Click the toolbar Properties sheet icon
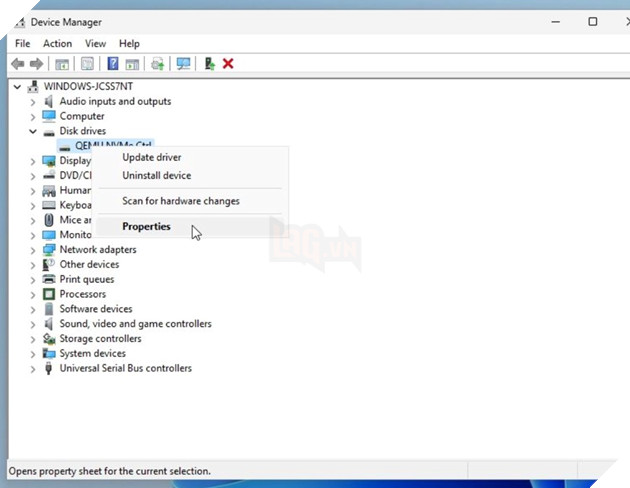 (x=87, y=63)
